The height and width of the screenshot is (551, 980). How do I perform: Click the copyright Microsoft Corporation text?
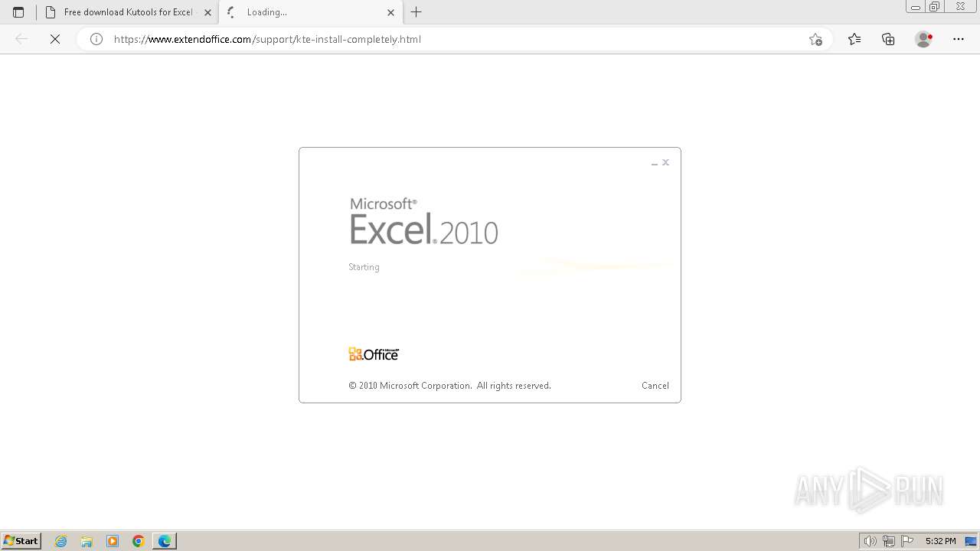pyautogui.click(x=449, y=386)
